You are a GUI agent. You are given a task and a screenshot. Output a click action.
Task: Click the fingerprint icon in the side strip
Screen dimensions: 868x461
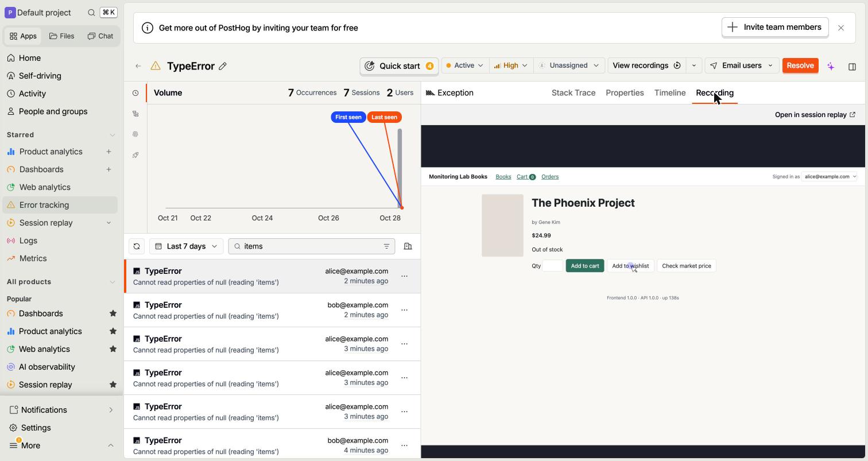[x=135, y=134]
